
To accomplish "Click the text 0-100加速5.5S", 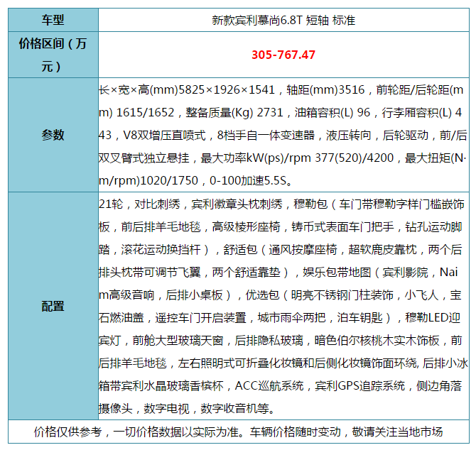I will [x=248, y=181].
